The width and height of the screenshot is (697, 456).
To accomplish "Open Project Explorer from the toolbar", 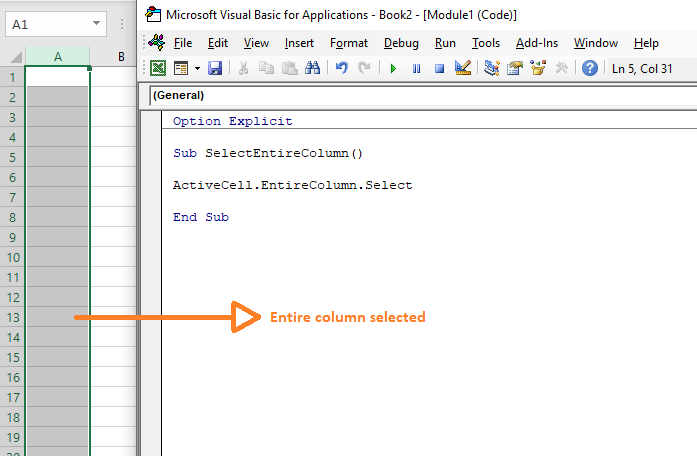I will (492, 69).
